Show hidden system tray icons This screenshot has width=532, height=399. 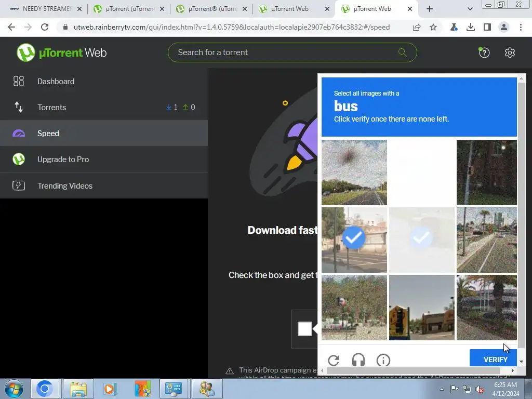pos(442,389)
